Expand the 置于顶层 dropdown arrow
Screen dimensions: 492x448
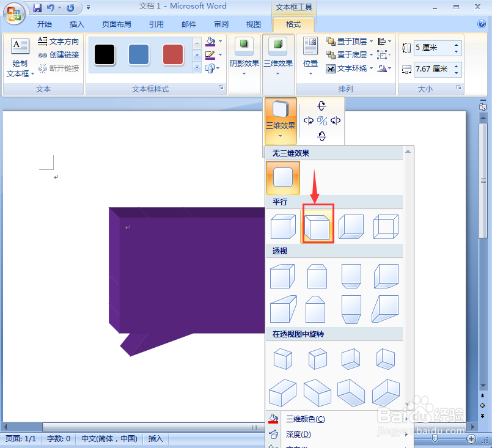(x=371, y=41)
